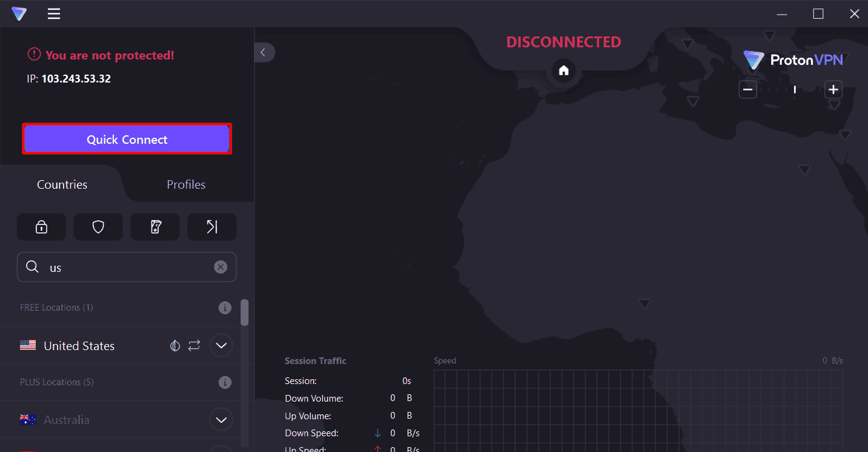Collapse the sidebar with the left arrow

tap(264, 52)
